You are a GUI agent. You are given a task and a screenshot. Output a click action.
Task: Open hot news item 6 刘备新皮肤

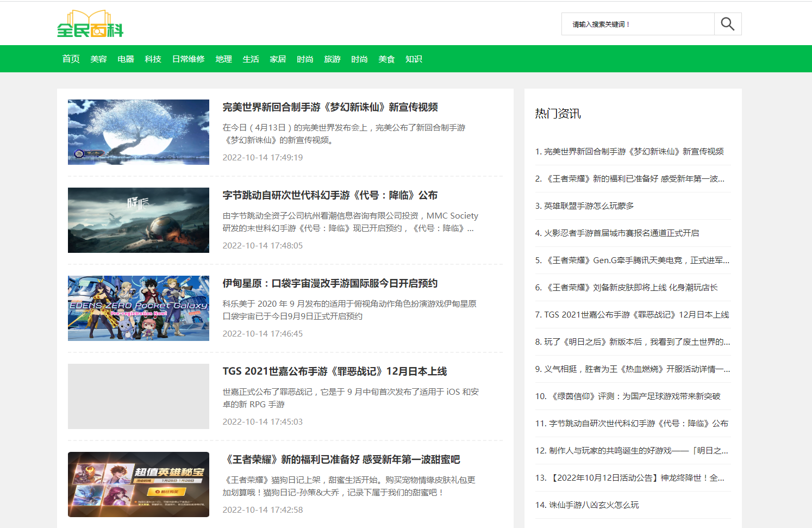point(626,287)
